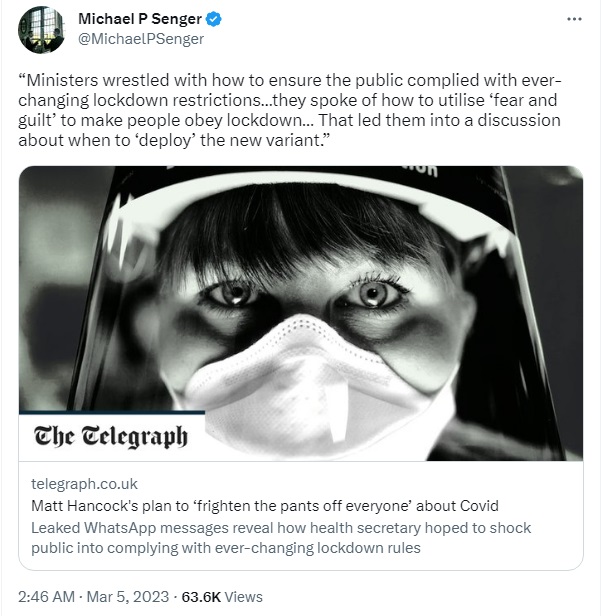Click the 2:46 AM timestamp
The height and width of the screenshot is (616, 601).
click(x=46, y=597)
